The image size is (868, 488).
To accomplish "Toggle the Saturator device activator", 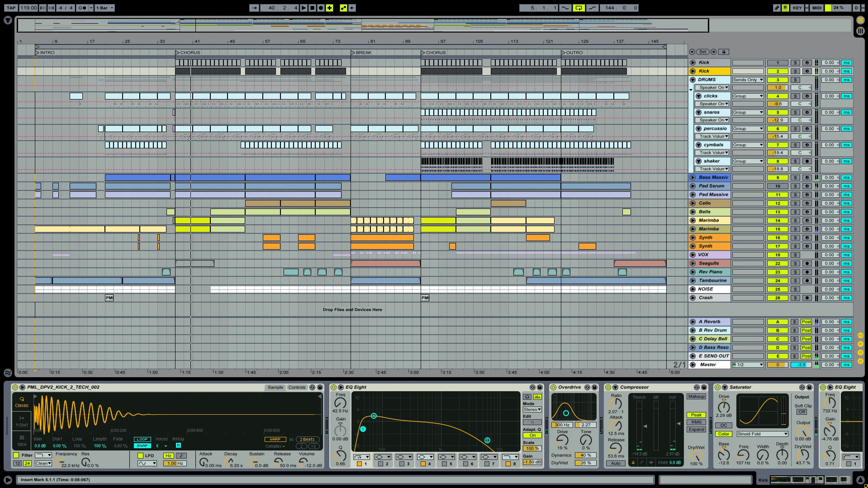I will [718, 387].
